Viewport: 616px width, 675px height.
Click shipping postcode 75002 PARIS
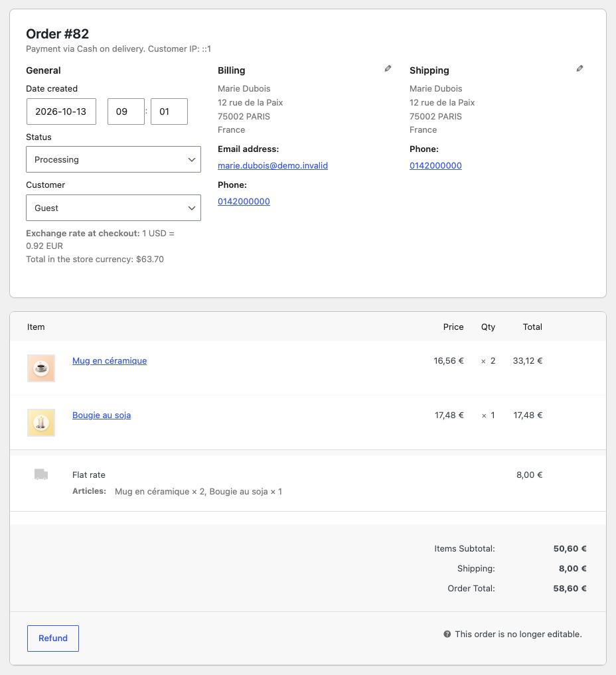[x=435, y=116]
